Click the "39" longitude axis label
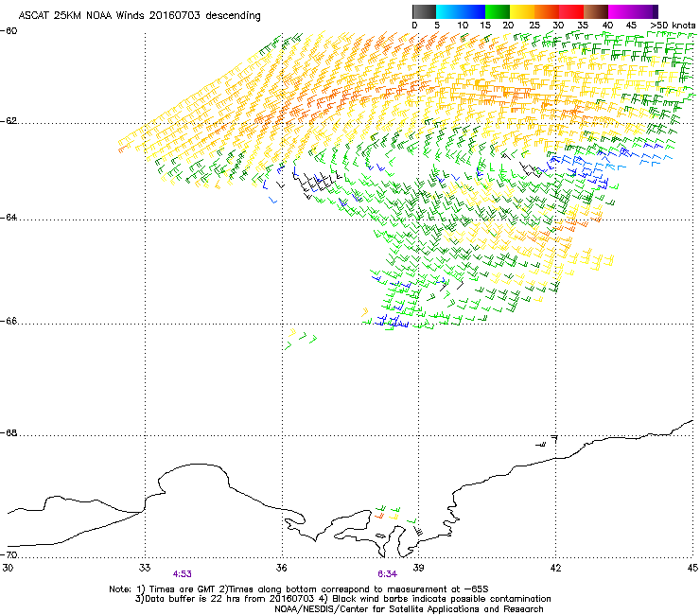 point(418,568)
